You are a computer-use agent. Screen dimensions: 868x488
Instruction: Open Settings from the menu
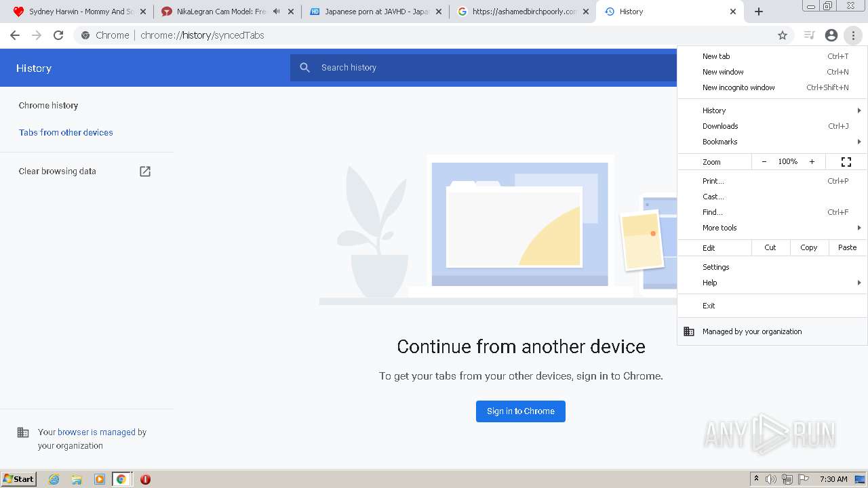pyautogui.click(x=772, y=267)
